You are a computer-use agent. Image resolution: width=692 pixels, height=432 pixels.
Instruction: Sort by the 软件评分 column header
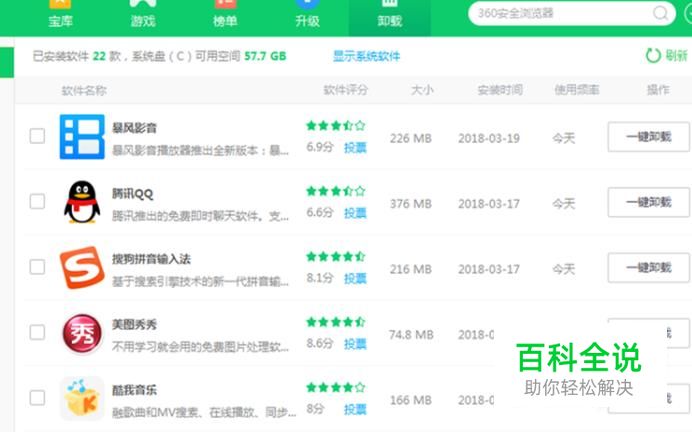pos(346,90)
